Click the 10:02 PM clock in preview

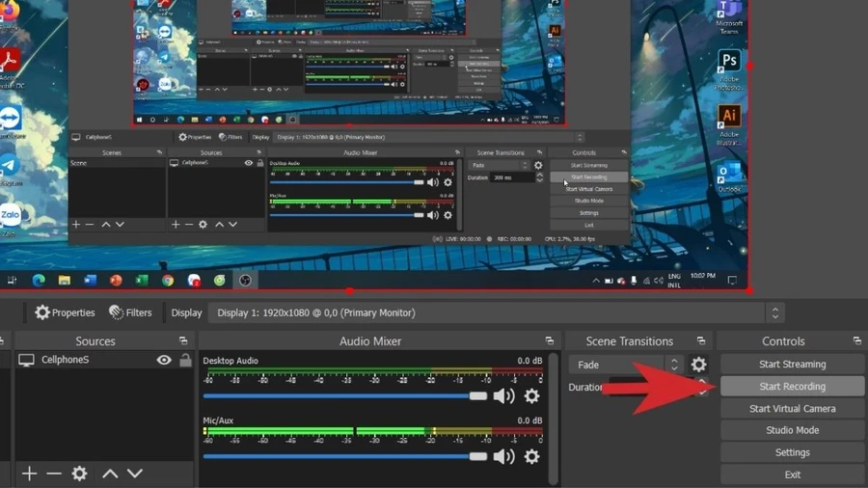click(702, 276)
